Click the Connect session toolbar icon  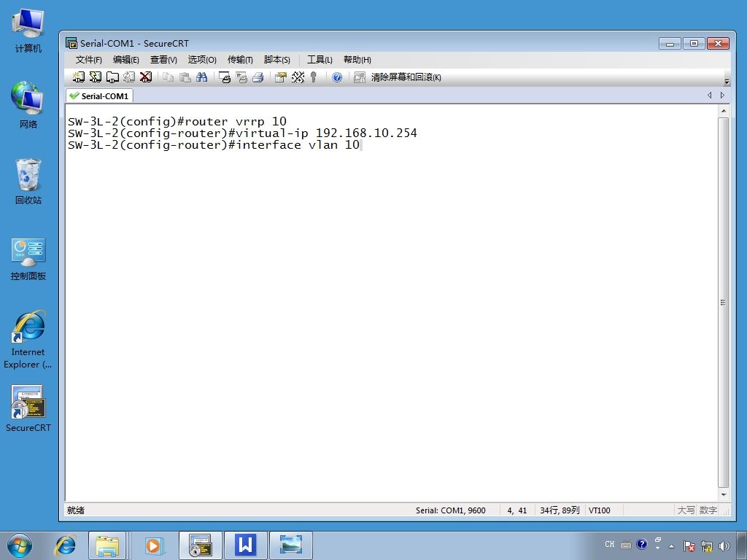click(79, 77)
